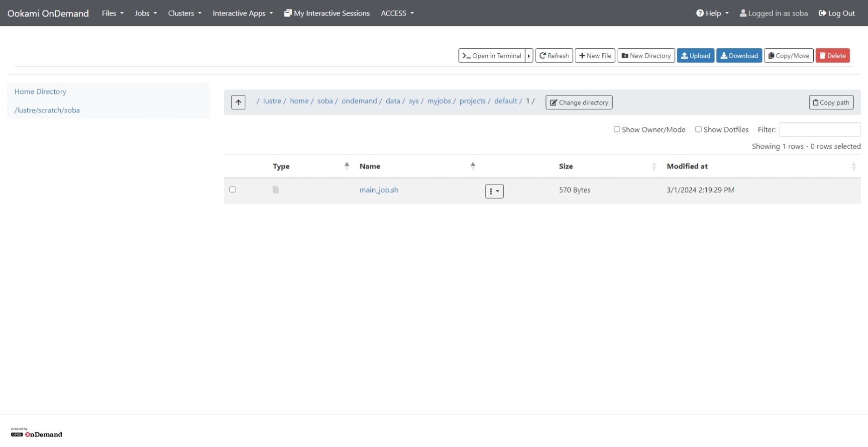Click the Filter text field

tap(819, 130)
